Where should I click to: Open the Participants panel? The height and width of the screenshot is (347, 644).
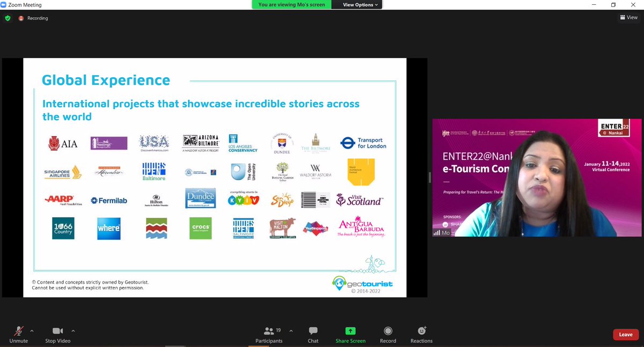(x=269, y=335)
